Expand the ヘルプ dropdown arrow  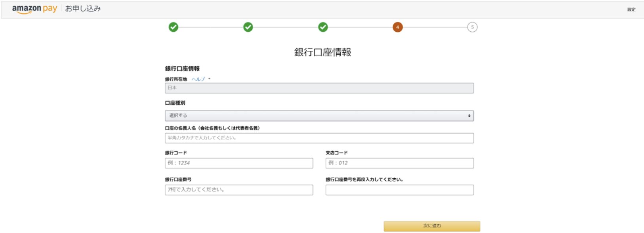point(209,79)
